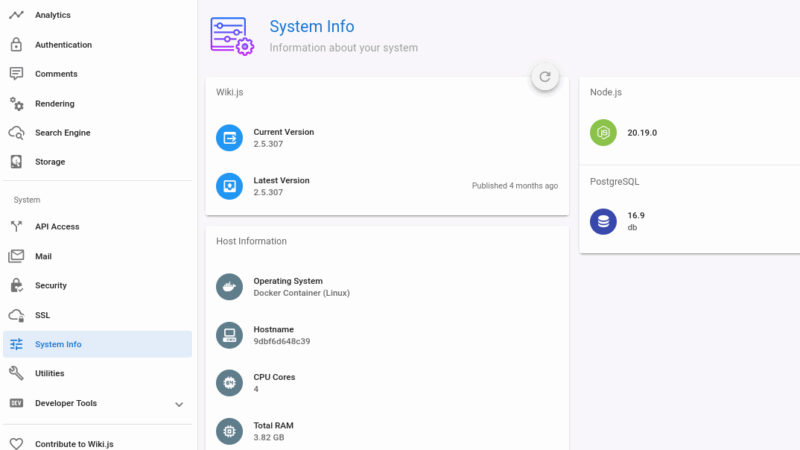Click the CPU Cores value 4
Viewport: 800px width, 450px height.
click(256, 389)
